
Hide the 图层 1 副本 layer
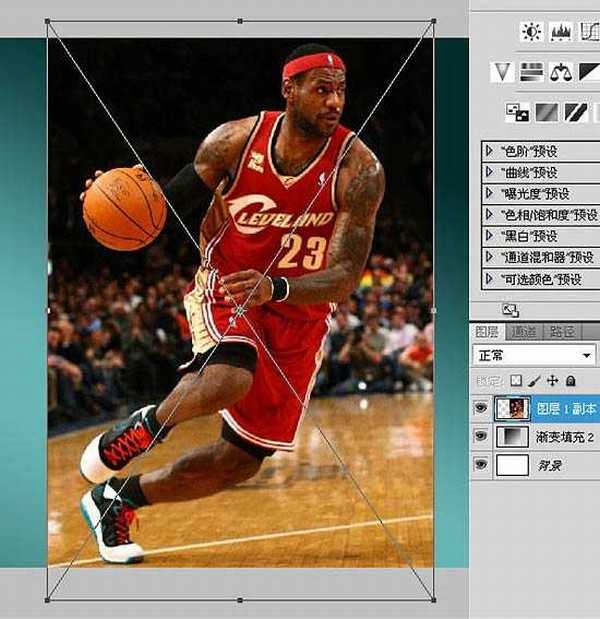482,408
